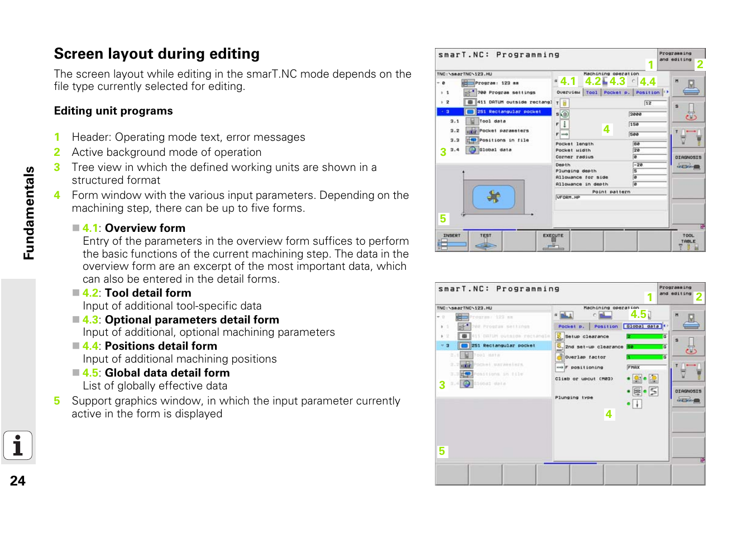Click the DIAGNOSIS softkey in lower screen
Screen dimensions: 756x533
[x=688, y=396]
